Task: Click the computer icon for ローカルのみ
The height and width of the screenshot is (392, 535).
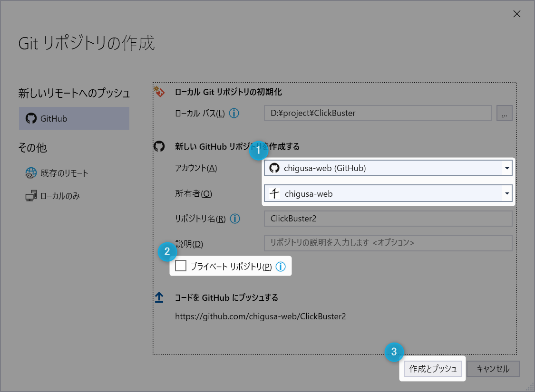Action: [31, 196]
